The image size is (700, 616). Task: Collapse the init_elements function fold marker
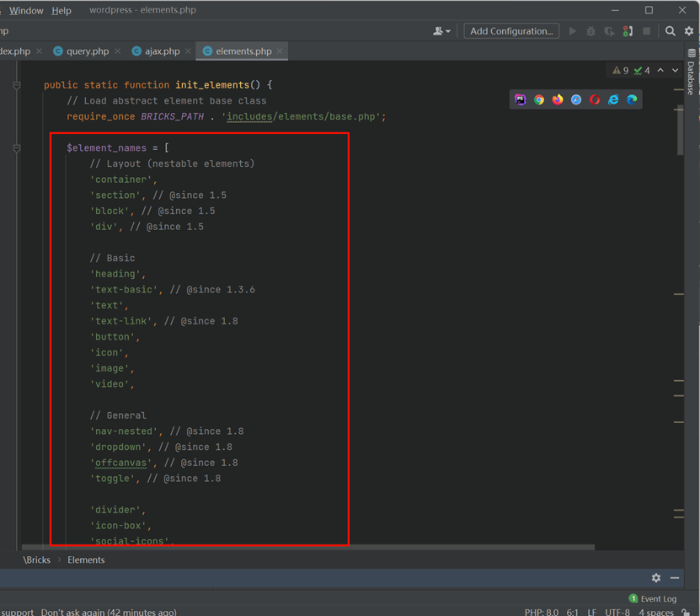[x=17, y=85]
